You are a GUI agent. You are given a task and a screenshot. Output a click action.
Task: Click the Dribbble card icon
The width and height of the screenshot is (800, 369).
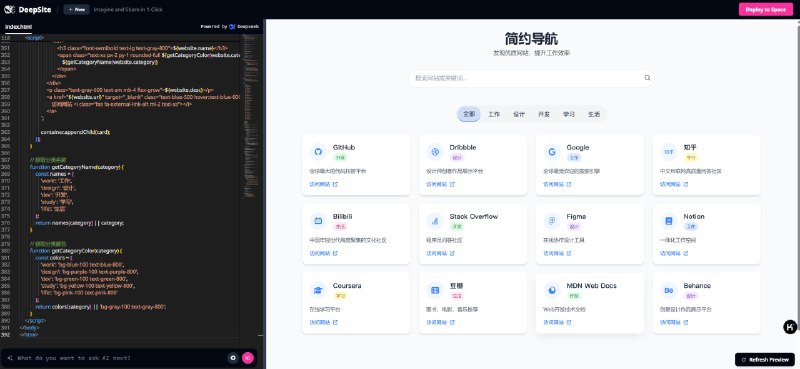[x=435, y=152]
